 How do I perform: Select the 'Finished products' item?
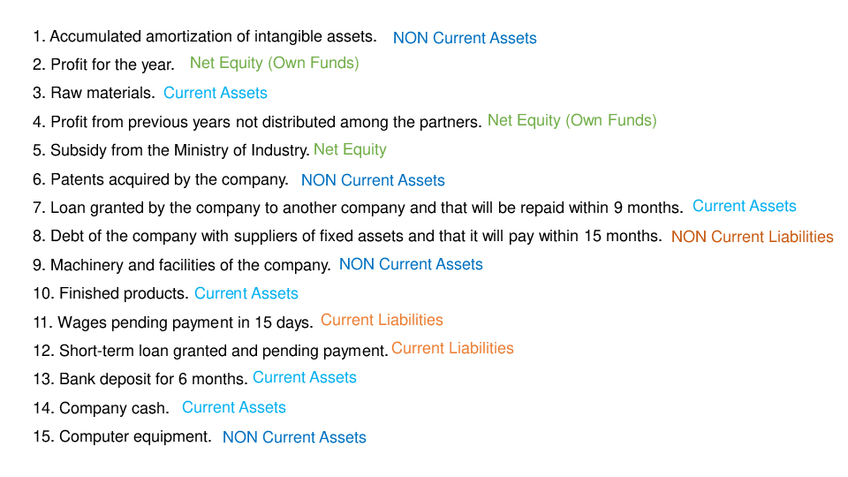pos(111,294)
